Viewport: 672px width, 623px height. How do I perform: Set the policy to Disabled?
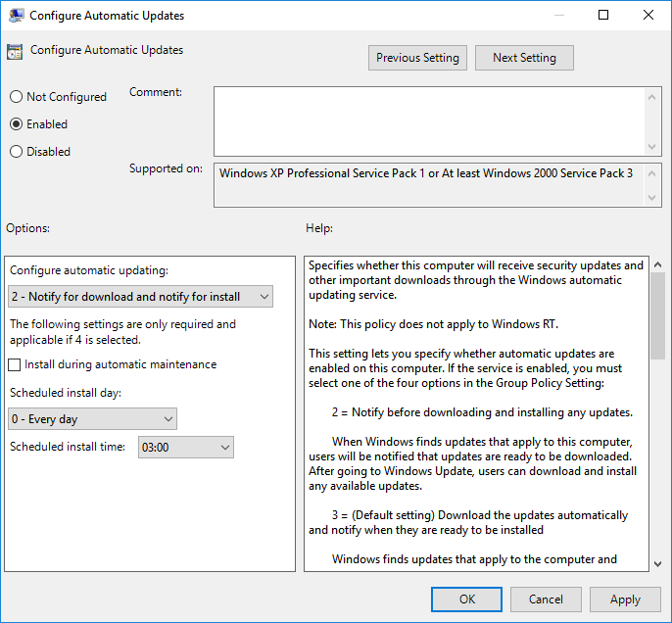coord(17,152)
